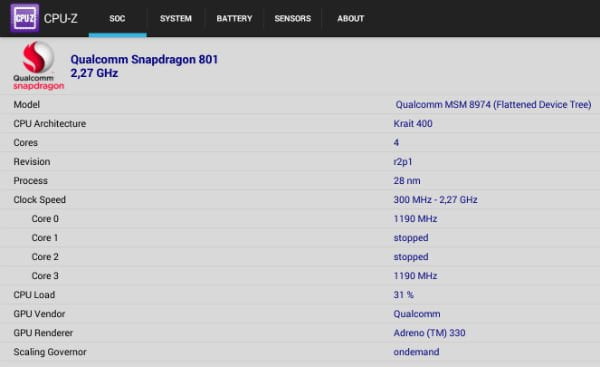Select the ondemand governor value
The image size is (600, 367).
coord(416,352)
